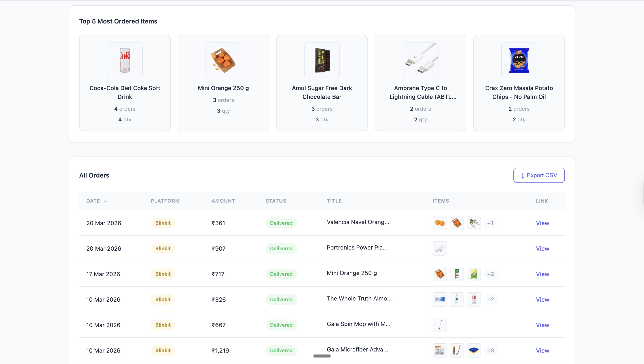
Task: Click Blinkit badge on ₹907 order
Action: 163,248
